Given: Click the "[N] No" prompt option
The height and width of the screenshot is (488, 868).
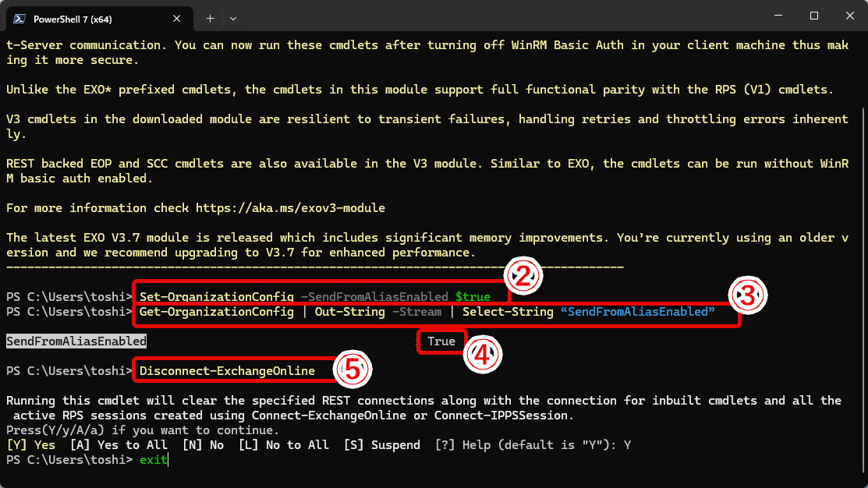Looking at the screenshot, I should pyautogui.click(x=203, y=445).
